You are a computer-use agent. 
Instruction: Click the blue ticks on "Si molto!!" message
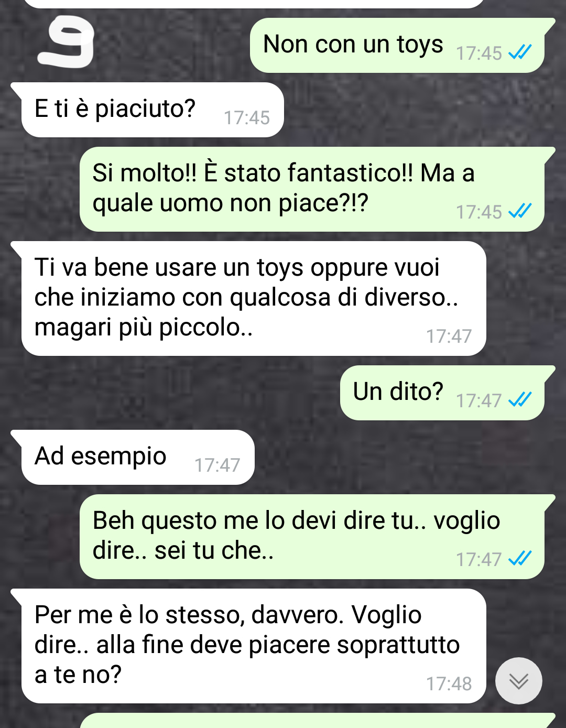pyautogui.click(x=520, y=211)
